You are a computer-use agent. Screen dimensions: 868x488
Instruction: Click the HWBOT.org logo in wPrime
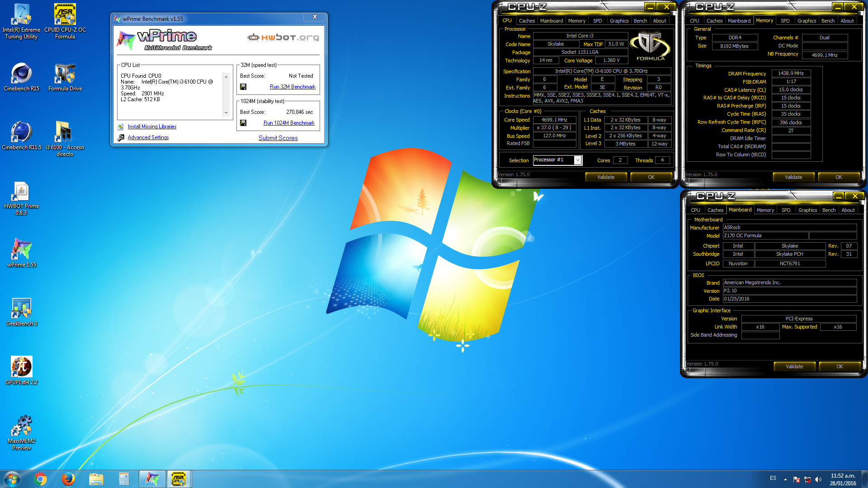point(283,37)
